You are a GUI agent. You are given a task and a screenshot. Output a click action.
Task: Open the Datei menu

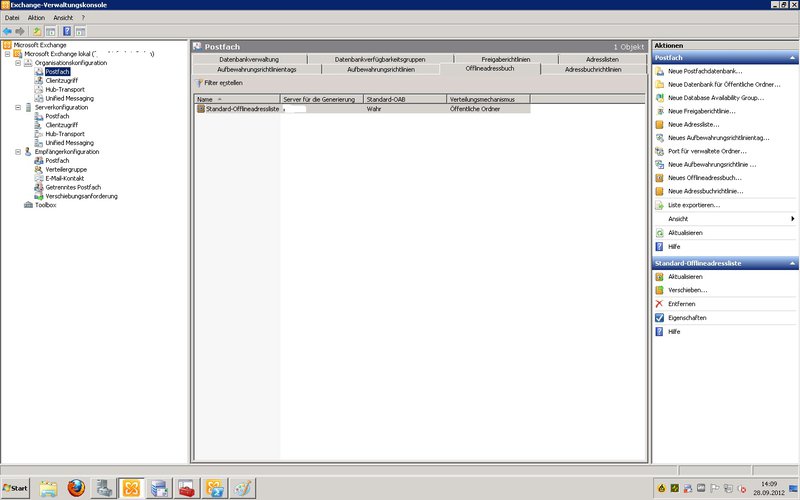coord(12,18)
